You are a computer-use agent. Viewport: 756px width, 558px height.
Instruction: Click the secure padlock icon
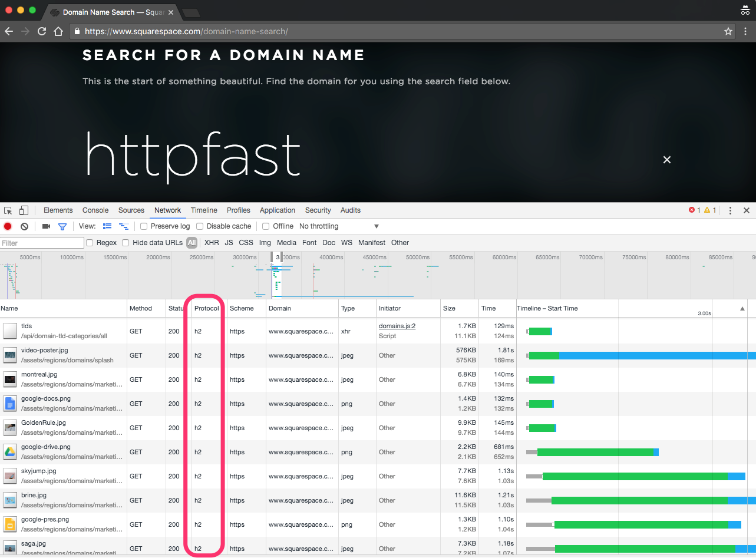[x=77, y=31]
